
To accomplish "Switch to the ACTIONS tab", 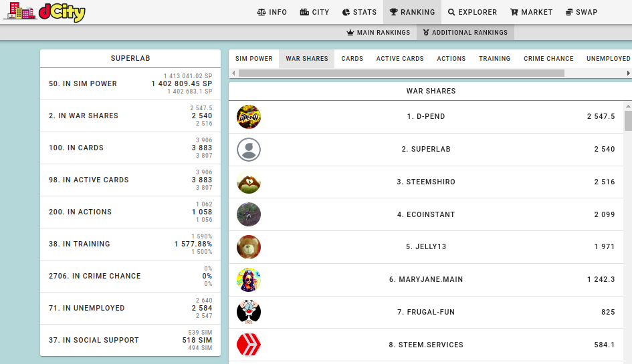I will pos(451,59).
